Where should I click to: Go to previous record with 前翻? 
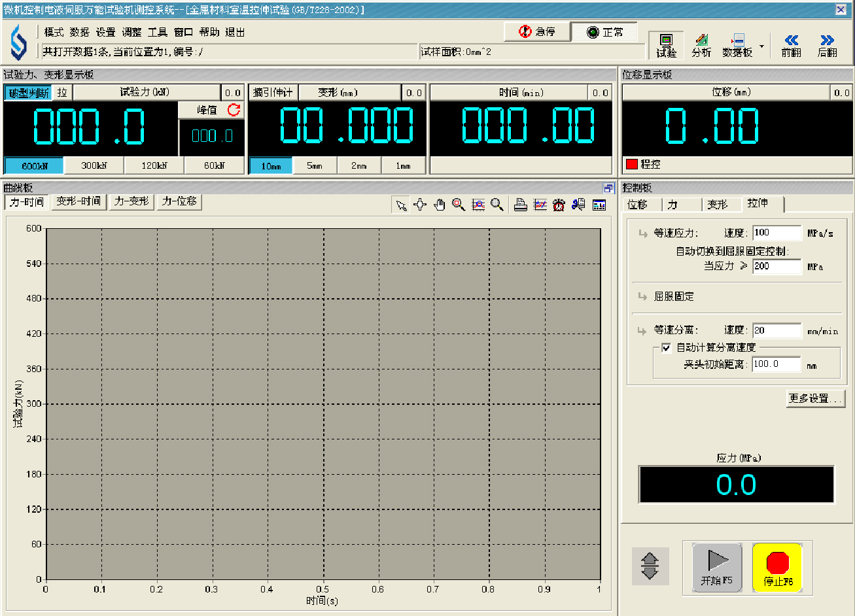pyautogui.click(x=791, y=45)
